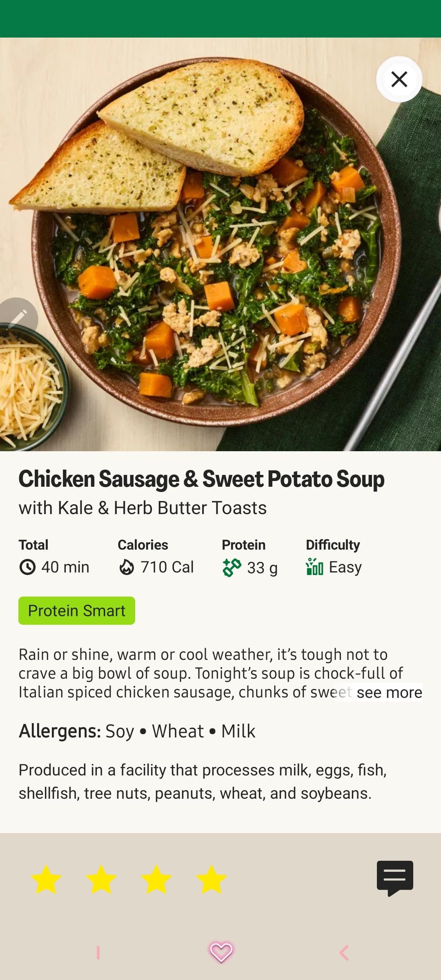The width and height of the screenshot is (441, 980).
Task: Tap the Chicken Sausage & Sweet Potato Soup title
Action: pos(201,479)
